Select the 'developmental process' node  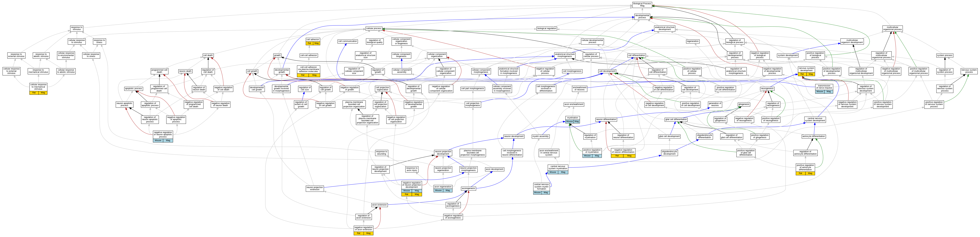[642, 16]
